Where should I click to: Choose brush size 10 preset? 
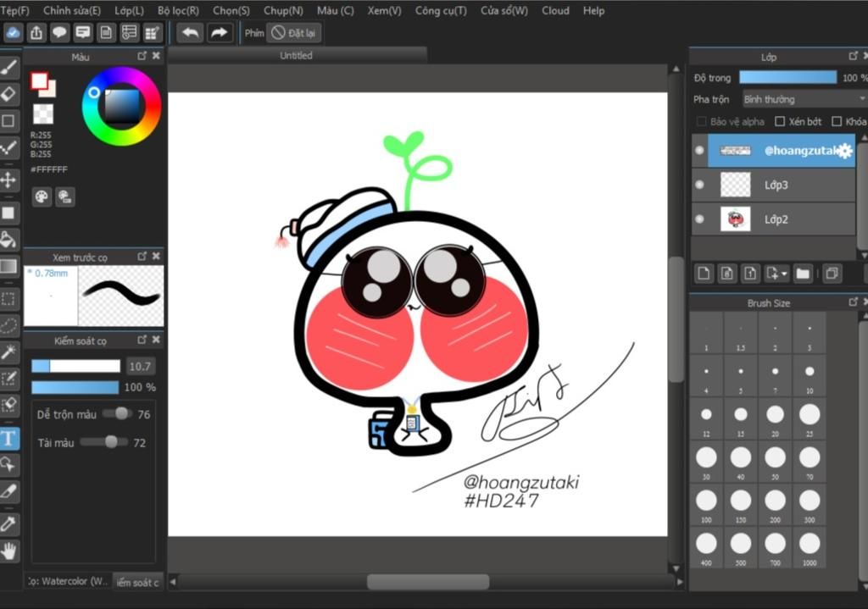(x=810, y=375)
